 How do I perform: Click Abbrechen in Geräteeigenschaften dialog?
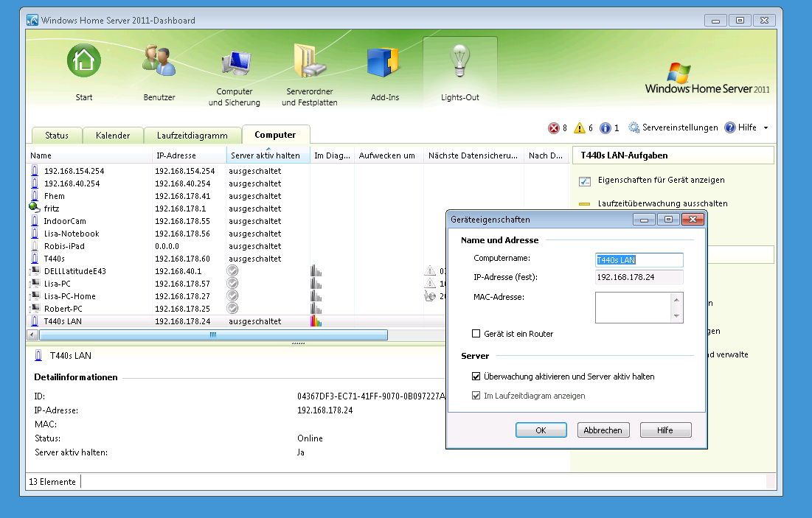tap(603, 430)
